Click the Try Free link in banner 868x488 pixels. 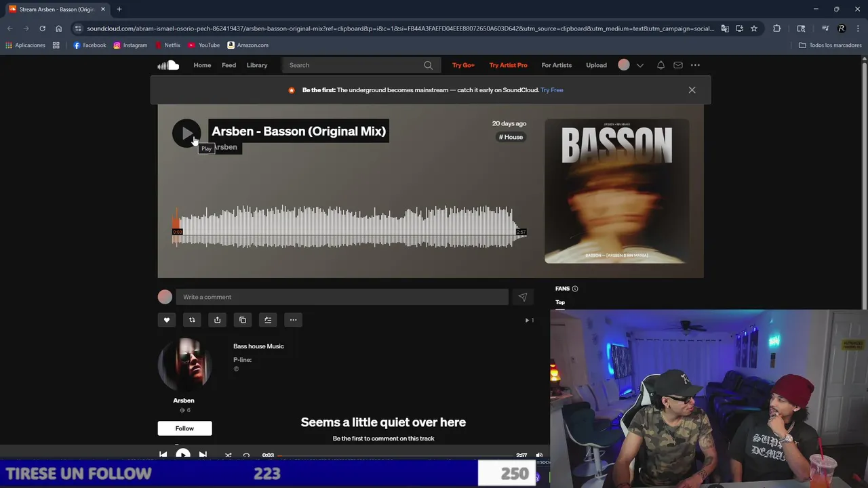552,90
